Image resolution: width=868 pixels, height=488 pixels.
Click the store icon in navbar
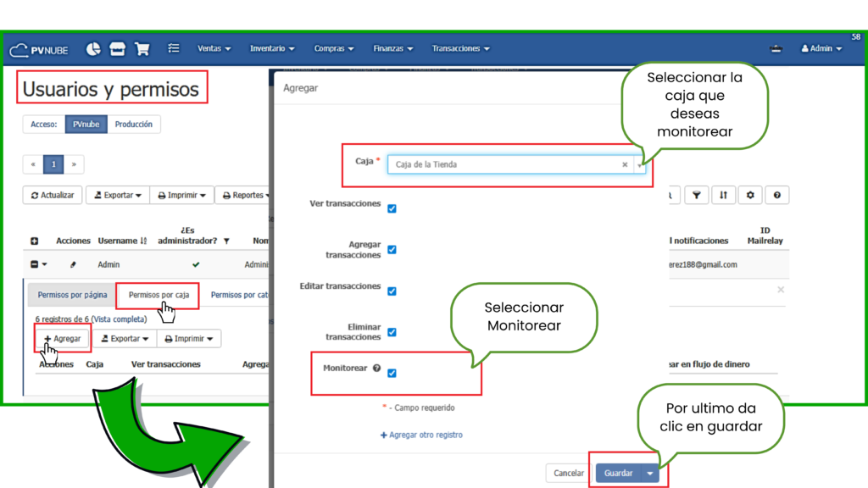[x=117, y=49]
